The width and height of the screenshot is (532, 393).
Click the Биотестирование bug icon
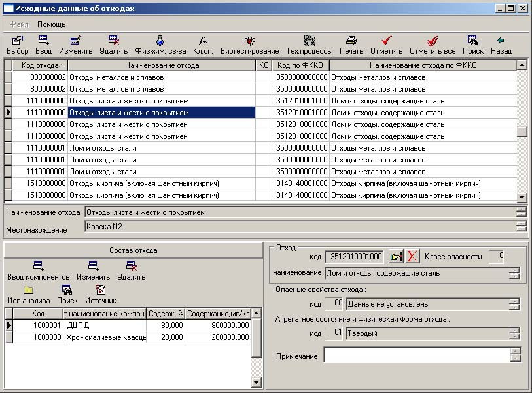click(249, 45)
